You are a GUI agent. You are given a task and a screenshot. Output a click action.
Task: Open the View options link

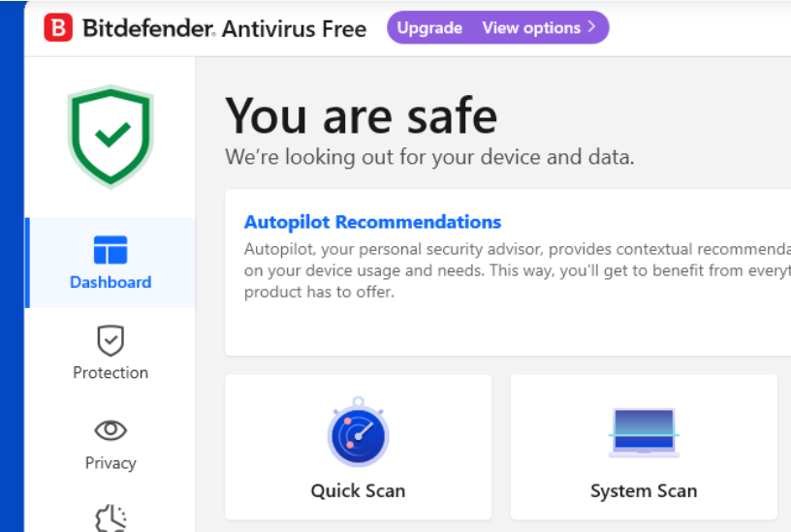click(x=531, y=28)
